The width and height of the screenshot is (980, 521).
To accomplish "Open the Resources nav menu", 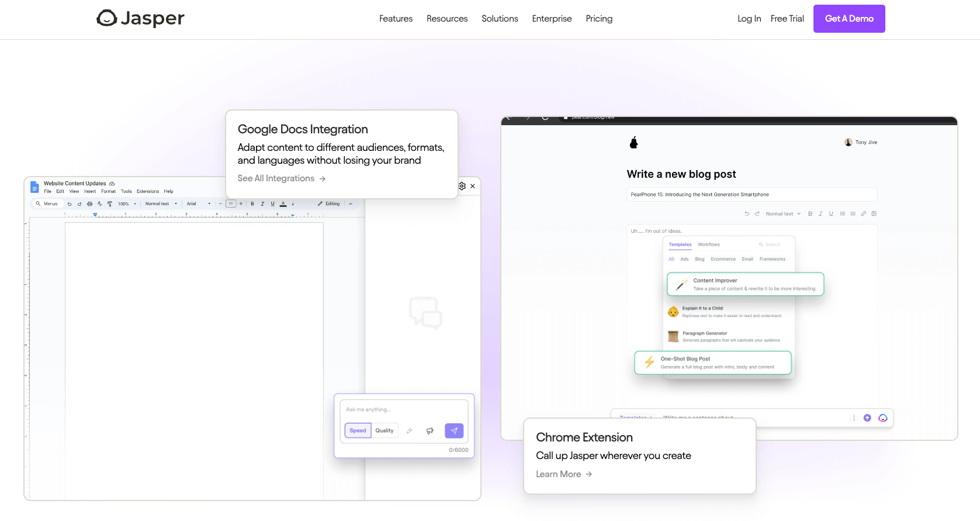I will [447, 19].
